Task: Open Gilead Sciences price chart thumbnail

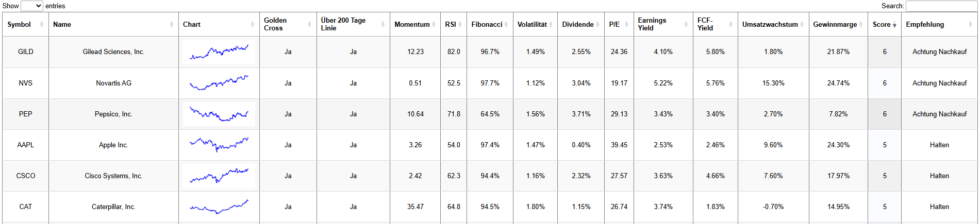Action: pyautogui.click(x=219, y=52)
